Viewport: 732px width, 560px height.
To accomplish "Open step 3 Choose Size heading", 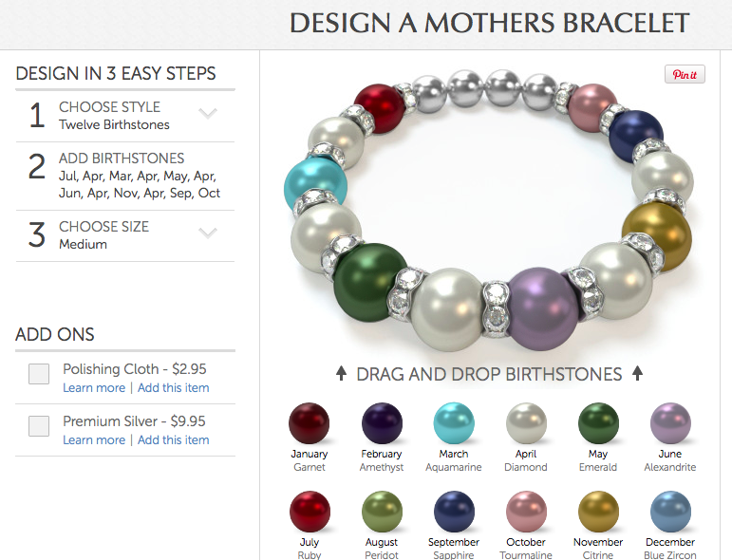I will (103, 226).
